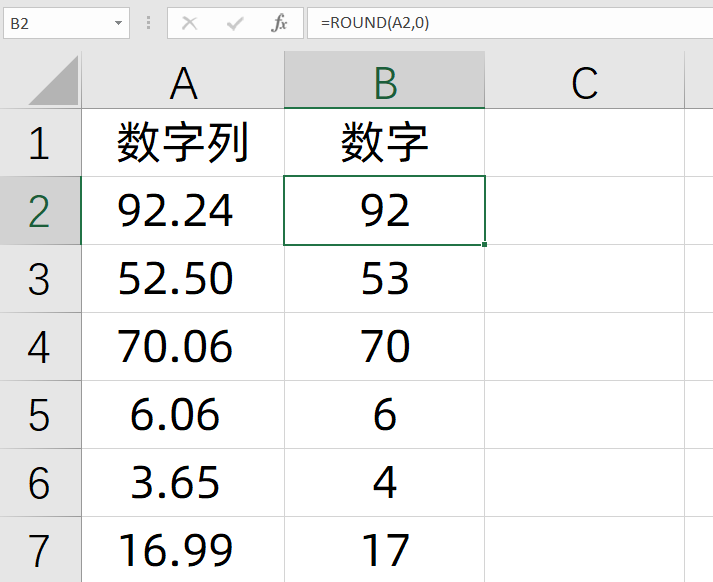This screenshot has height=582, width=713.
Task: Click cell with value 52.50
Action: pos(183,279)
